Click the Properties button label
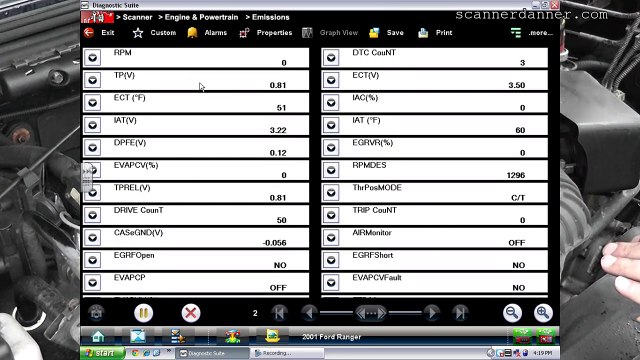Image resolution: width=640 pixels, height=360 pixels. coord(274,33)
